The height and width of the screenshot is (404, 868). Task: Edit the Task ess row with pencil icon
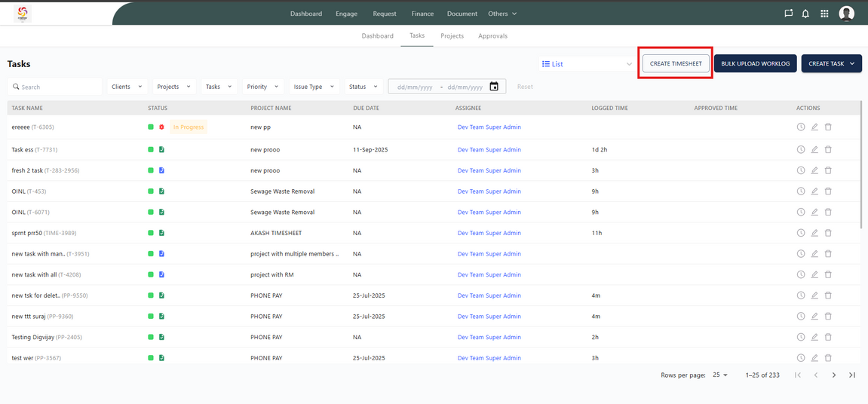[x=814, y=150]
